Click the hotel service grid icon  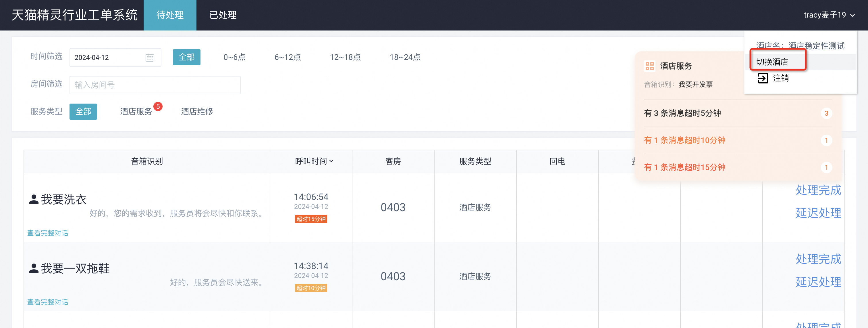(649, 66)
